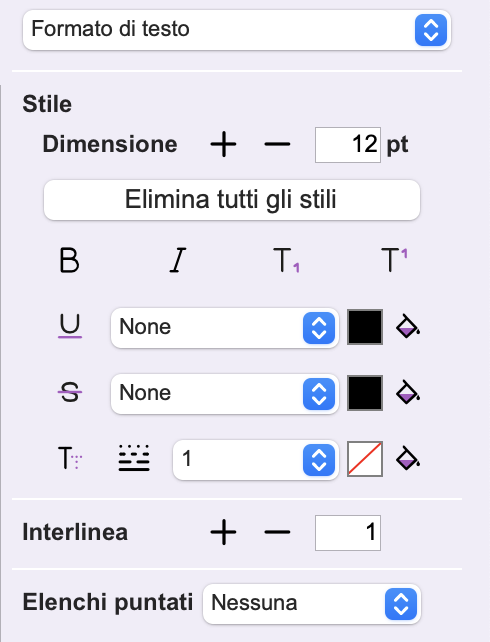Click the paint bucket beside strikethrough color

[408, 393]
